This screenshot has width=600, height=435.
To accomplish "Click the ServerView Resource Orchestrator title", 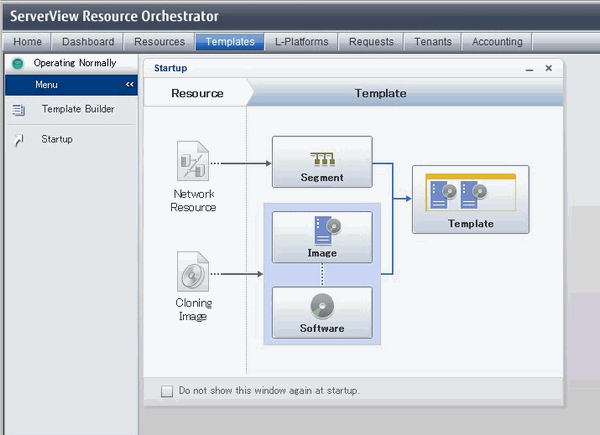I will click(114, 16).
